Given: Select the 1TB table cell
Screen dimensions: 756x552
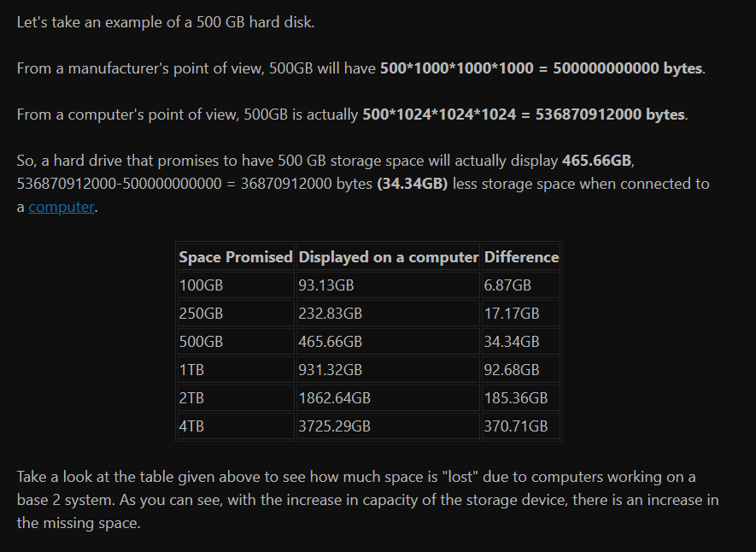Looking at the screenshot, I should click(x=236, y=370).
